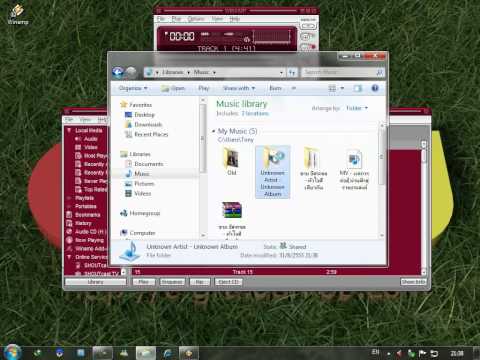480x360 pixels.
Task: Open Explorer help question mark icon
Action: coord(375,88)
